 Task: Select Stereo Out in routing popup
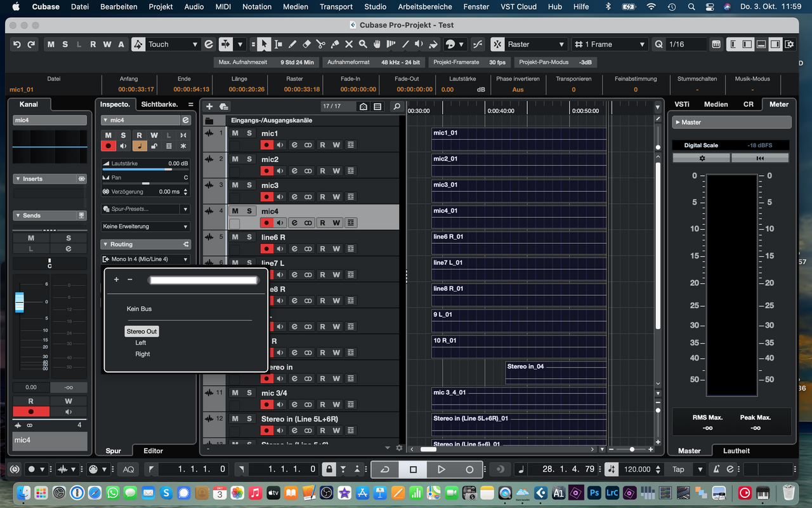tap(141, 331)
